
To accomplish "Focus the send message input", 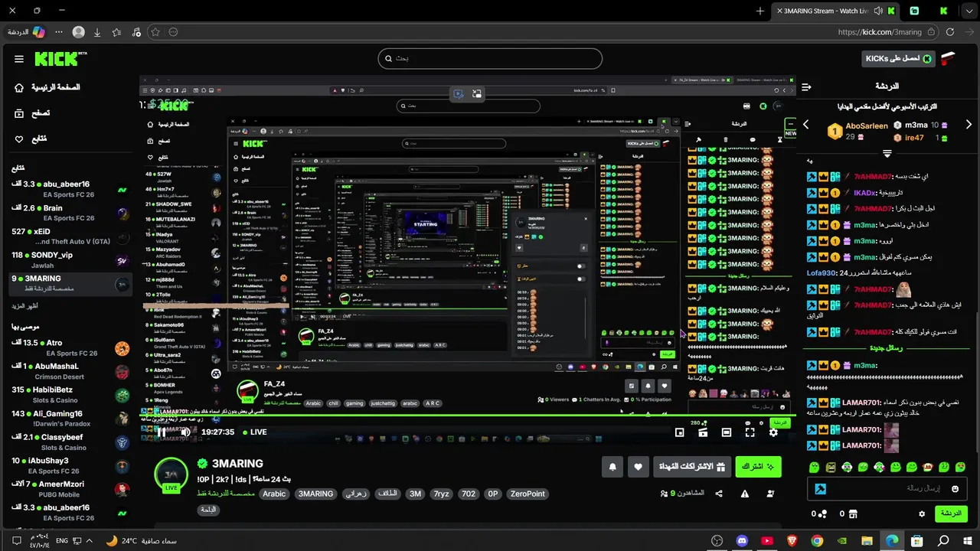I will click(887, 488).
